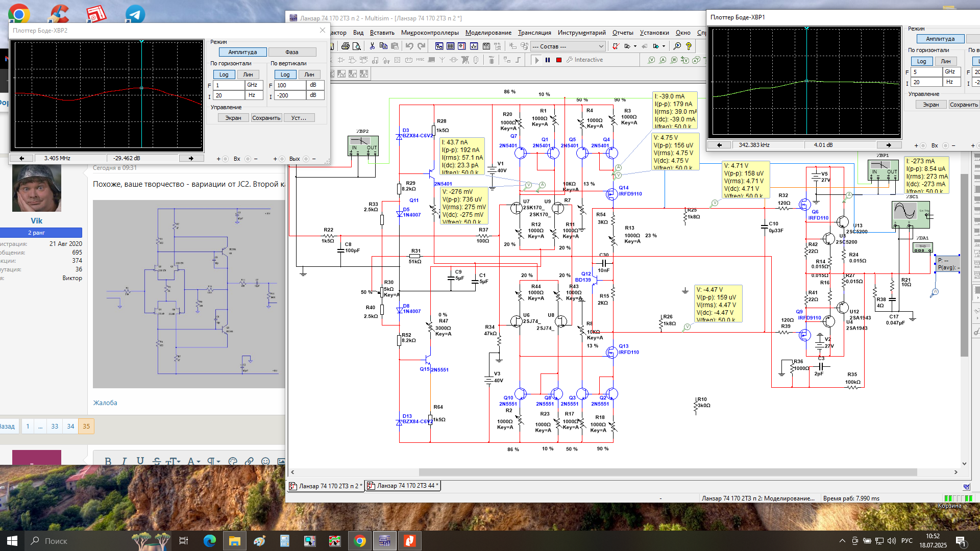Select vertical Log scale in XBP2 plotter
980x551 pixels.
point(285,74)
